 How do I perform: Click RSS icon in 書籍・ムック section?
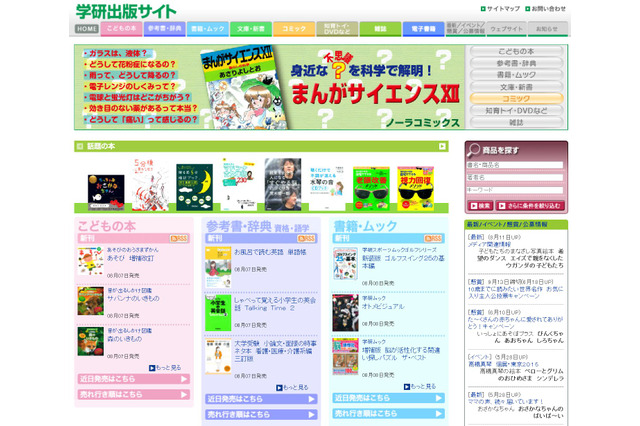433,239
